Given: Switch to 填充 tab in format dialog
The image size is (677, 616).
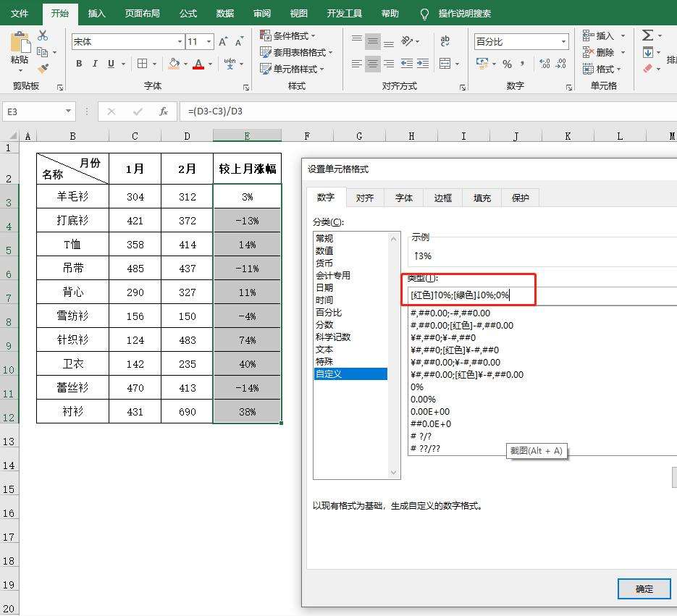Looking at the screenshot, I should (482, 198).
